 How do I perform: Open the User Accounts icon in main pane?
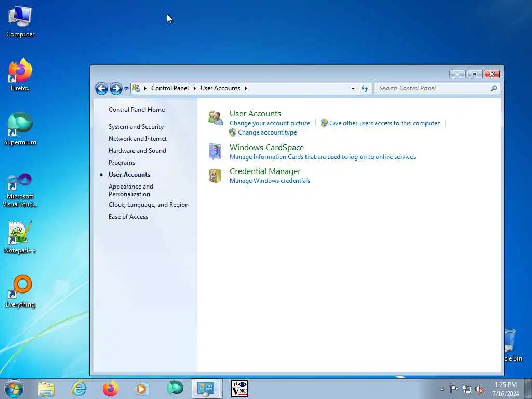point(216,118)
